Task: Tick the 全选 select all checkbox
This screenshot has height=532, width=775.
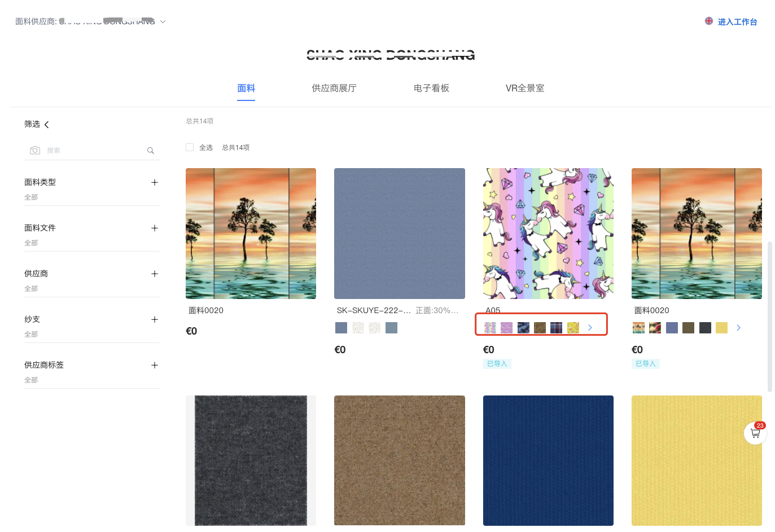Action: pos(190,147)
